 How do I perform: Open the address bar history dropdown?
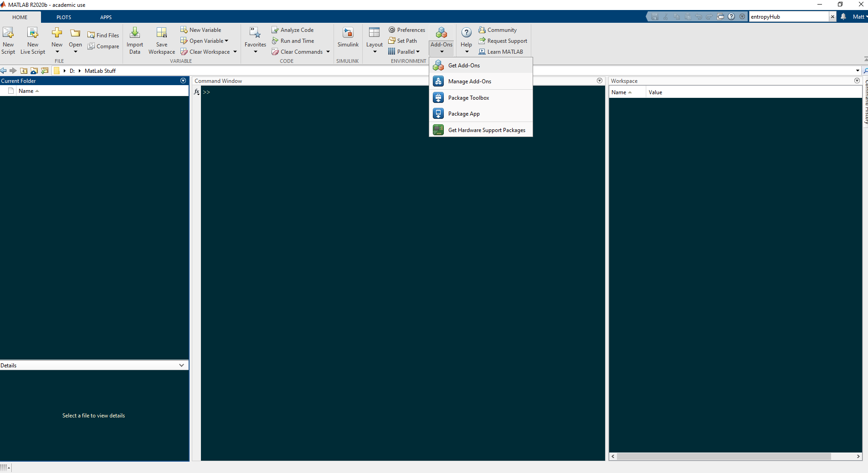tap(858, 71)
